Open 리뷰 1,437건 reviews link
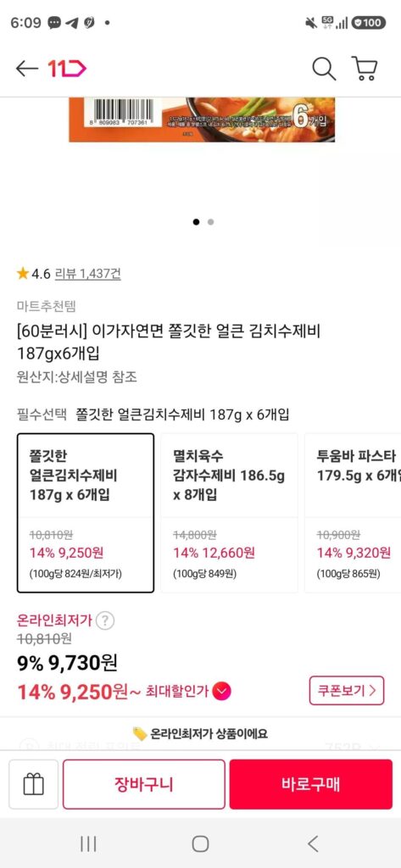The image size is (401, 868). coord(88,274)
